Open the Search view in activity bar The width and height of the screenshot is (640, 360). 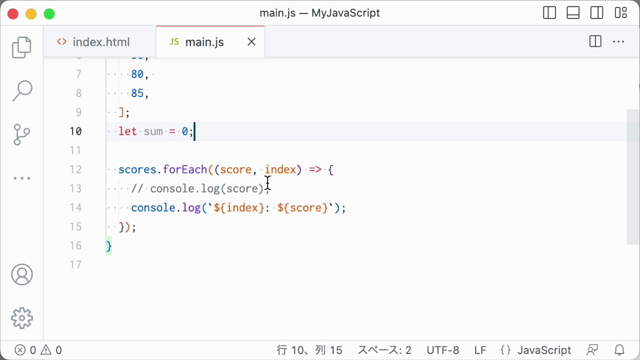(22, 91)
